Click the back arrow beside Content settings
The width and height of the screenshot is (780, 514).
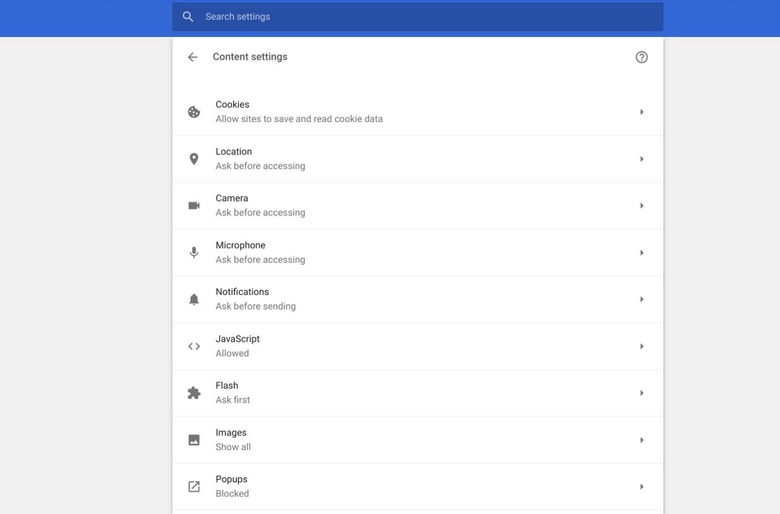(193, 57)
